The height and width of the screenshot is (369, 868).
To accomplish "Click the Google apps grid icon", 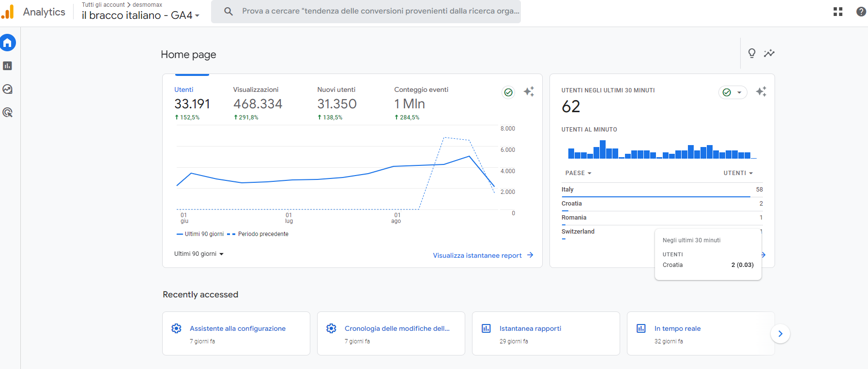I will click(838, 12).
